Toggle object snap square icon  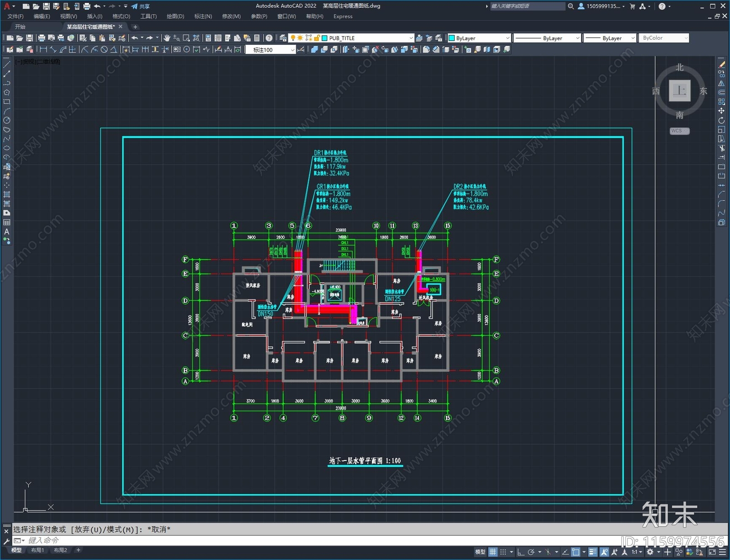point(576,552)
